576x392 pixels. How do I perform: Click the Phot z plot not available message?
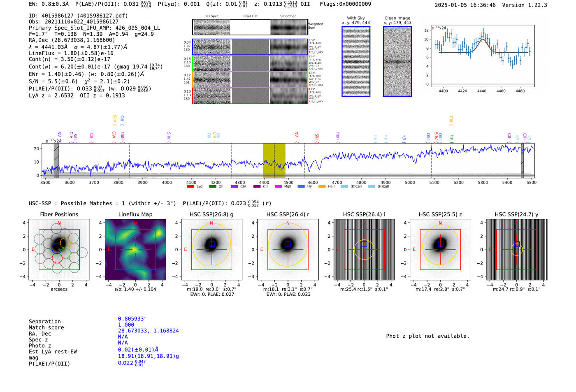[427, 336]
